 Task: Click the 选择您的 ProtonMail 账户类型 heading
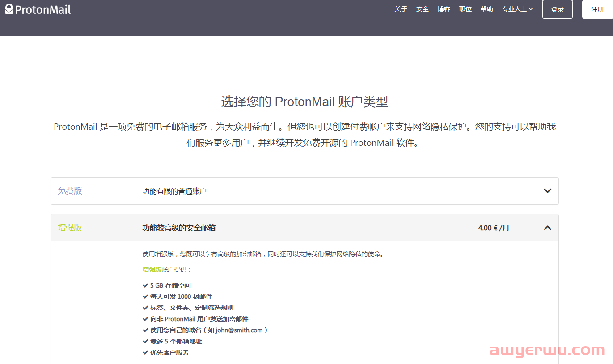[x=304, y=102]
